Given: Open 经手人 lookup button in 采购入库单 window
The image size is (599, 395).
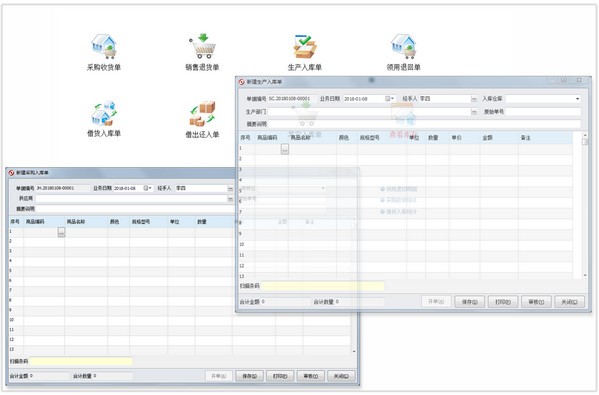Looking at the screenshot, I should point(230,188).
